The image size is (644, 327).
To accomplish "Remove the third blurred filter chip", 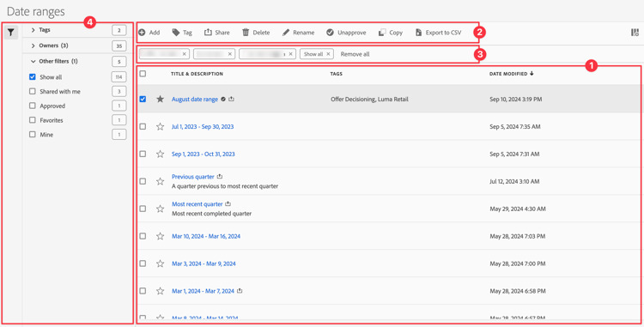I will tap(291, 54).
